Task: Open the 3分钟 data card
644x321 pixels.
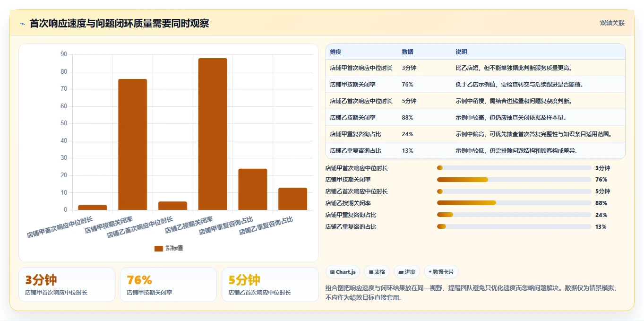Action: (67, 285)
